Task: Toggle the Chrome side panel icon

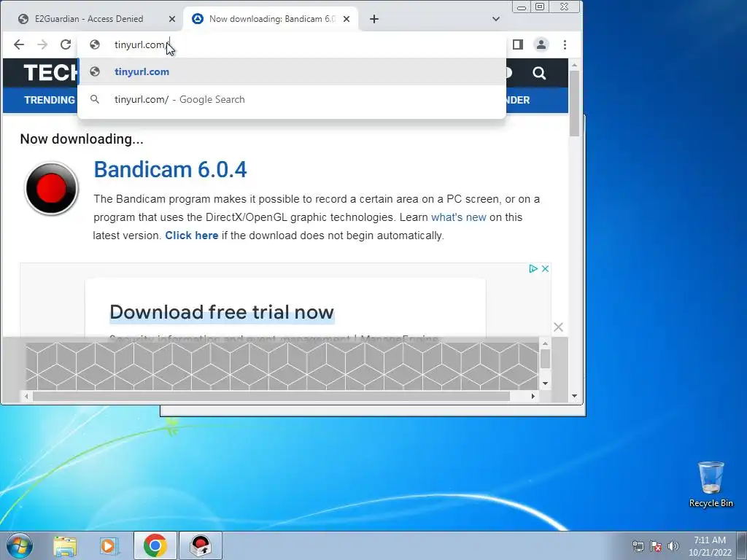Action: coord(518,44)
